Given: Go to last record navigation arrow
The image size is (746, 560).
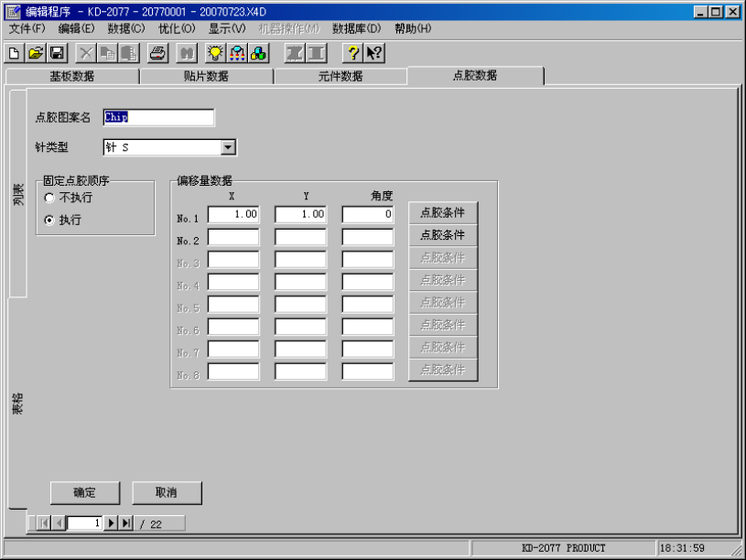Looking at the screenshot, I should point(125,523).
